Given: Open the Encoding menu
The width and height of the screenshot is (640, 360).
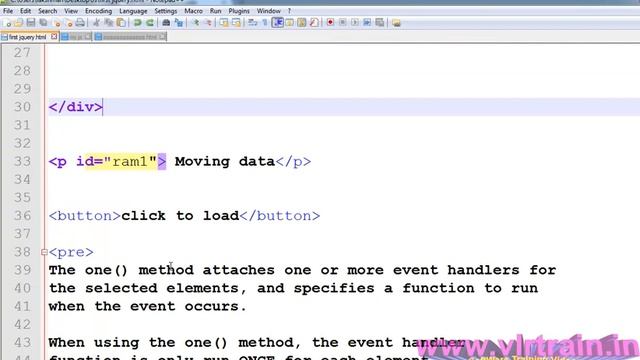Looking at the screenshot, I should pos(98,11).
